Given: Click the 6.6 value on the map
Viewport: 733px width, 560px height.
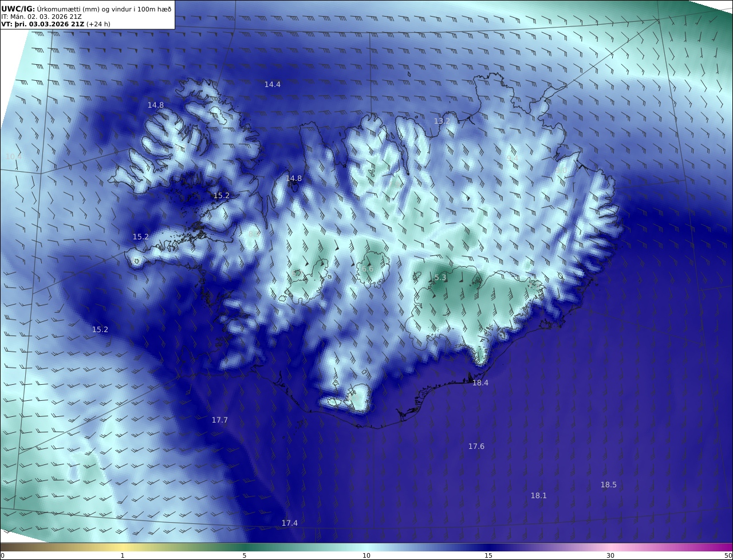Looking at the screenshot, I should [x=368, y=269].
